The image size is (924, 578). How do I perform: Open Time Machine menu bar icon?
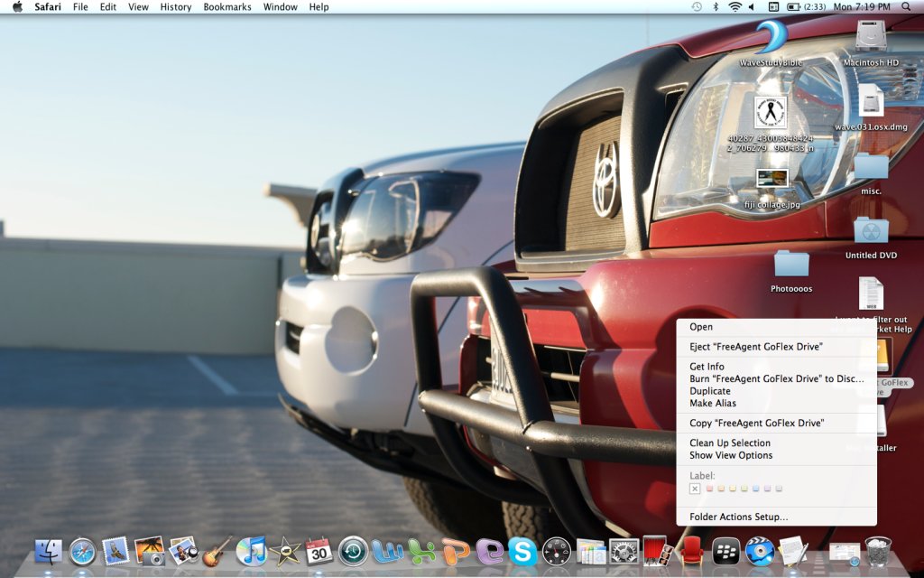point(697,6)
